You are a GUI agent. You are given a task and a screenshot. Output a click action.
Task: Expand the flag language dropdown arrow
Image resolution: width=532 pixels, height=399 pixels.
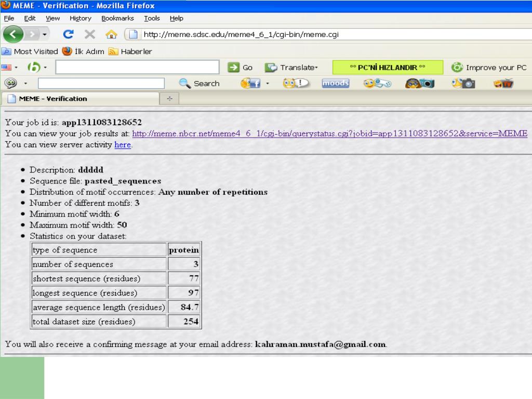[16, 68]
